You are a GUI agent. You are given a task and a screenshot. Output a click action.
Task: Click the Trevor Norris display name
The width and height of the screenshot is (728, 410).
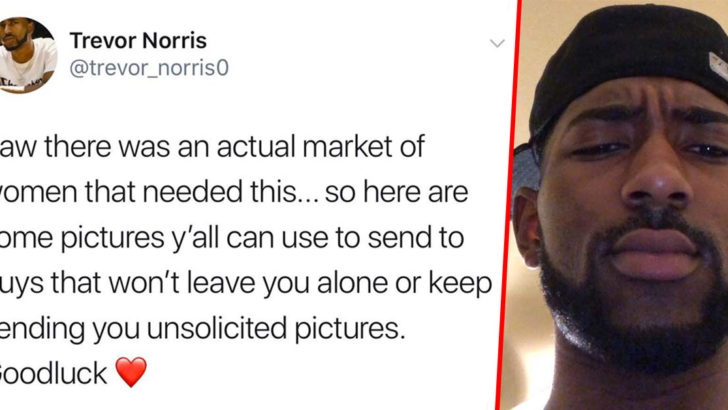tap(138, 40)
